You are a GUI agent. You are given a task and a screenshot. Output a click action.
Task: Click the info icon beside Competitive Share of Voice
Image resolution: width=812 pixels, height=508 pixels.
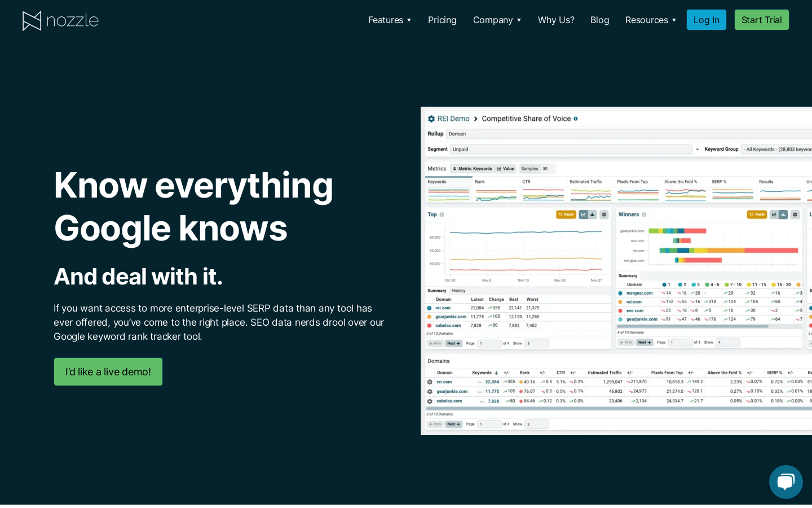[576, 119]
